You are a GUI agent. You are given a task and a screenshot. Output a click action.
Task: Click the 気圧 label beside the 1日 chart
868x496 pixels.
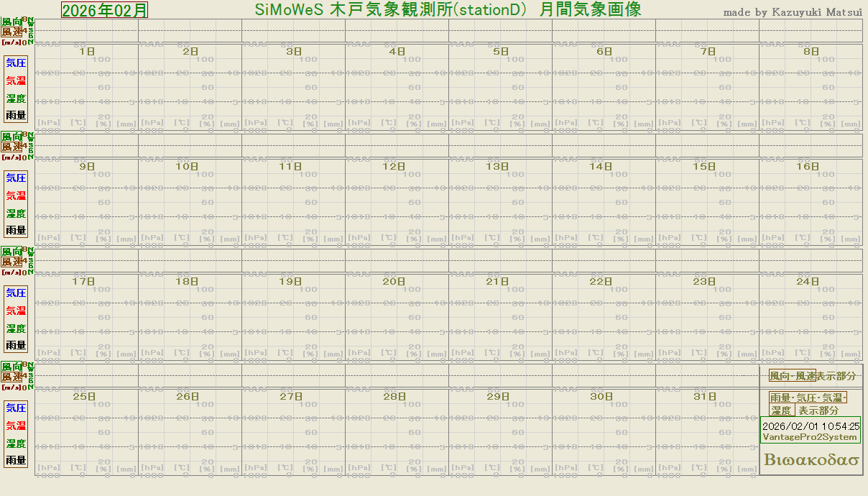16,63
